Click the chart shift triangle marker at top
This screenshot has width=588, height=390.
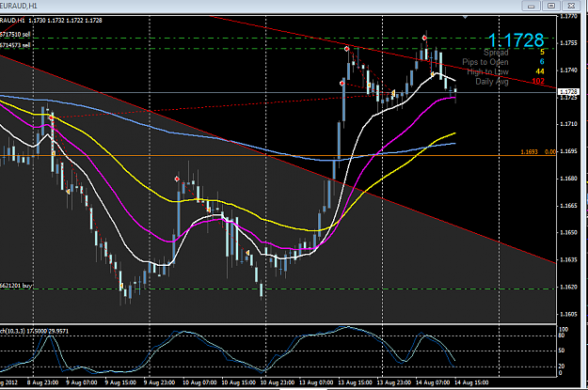coord(465,17)
